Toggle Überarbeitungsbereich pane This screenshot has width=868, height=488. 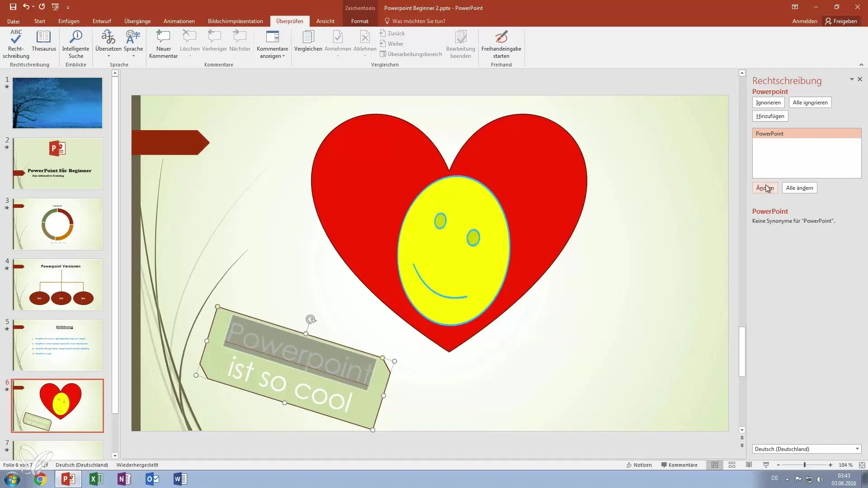410,54
